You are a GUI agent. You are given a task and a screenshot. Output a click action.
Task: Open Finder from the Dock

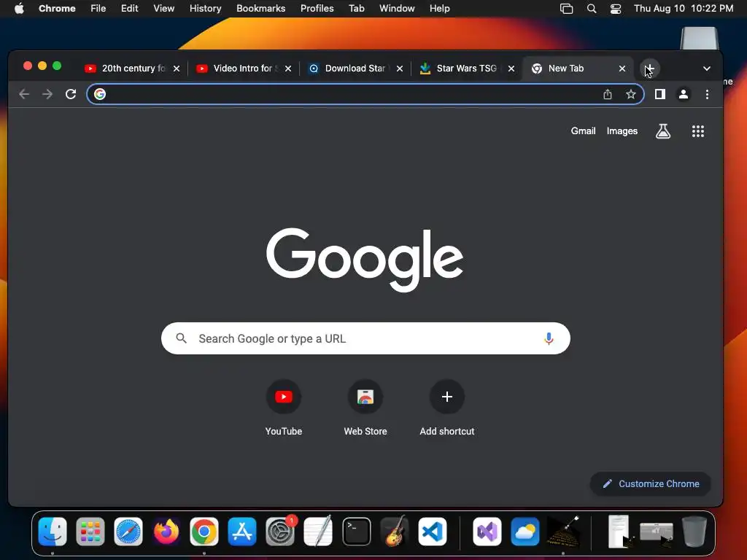(x=53, y=532)
